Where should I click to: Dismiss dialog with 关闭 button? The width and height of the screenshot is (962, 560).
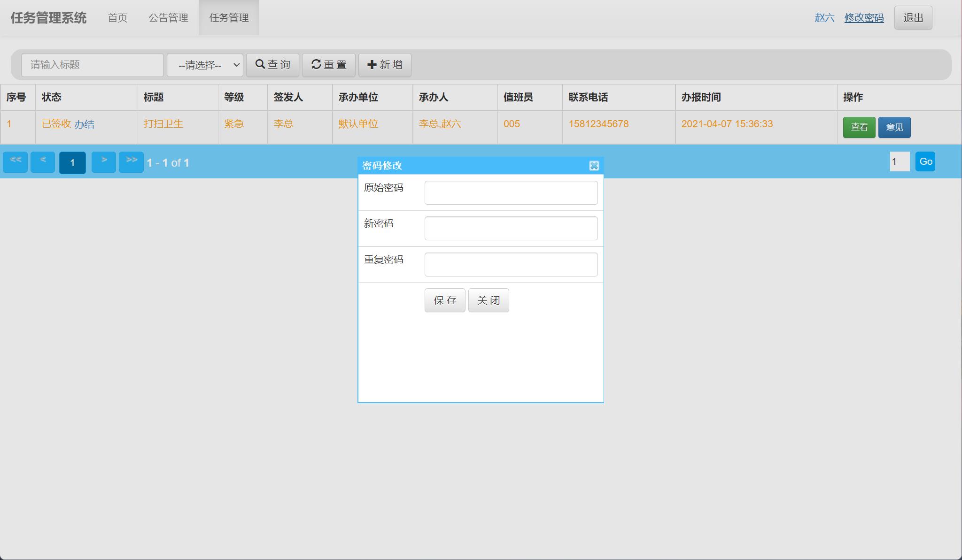[489, 300]
